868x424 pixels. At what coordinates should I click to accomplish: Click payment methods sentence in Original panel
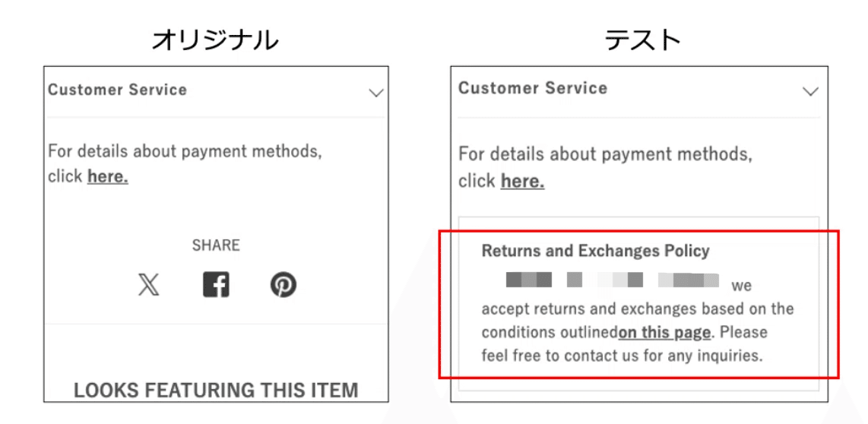click(185, 151)
